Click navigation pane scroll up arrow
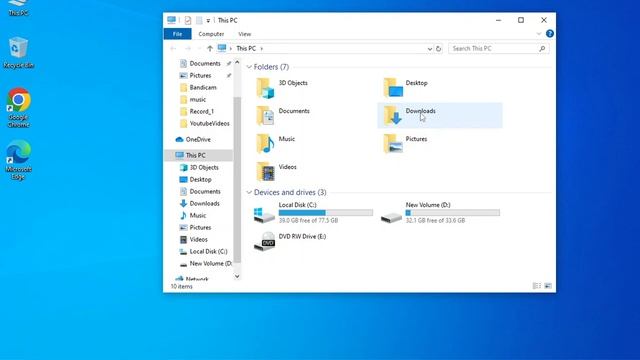 (x=237, y=62)
